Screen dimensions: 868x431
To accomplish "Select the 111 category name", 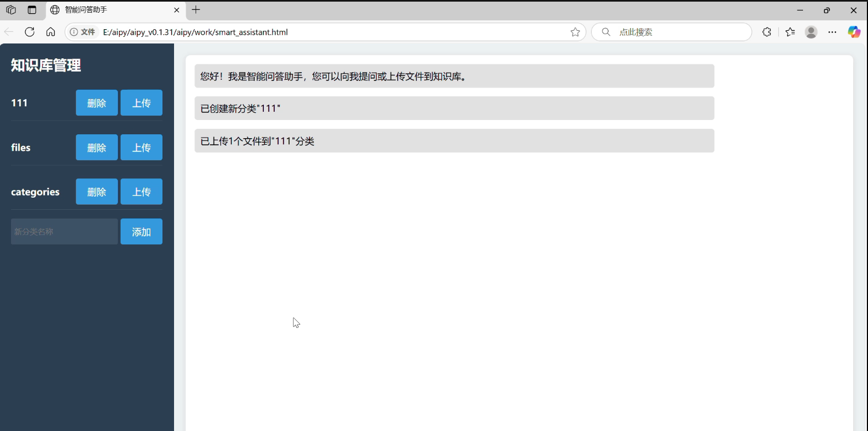I will click(19, 103).
